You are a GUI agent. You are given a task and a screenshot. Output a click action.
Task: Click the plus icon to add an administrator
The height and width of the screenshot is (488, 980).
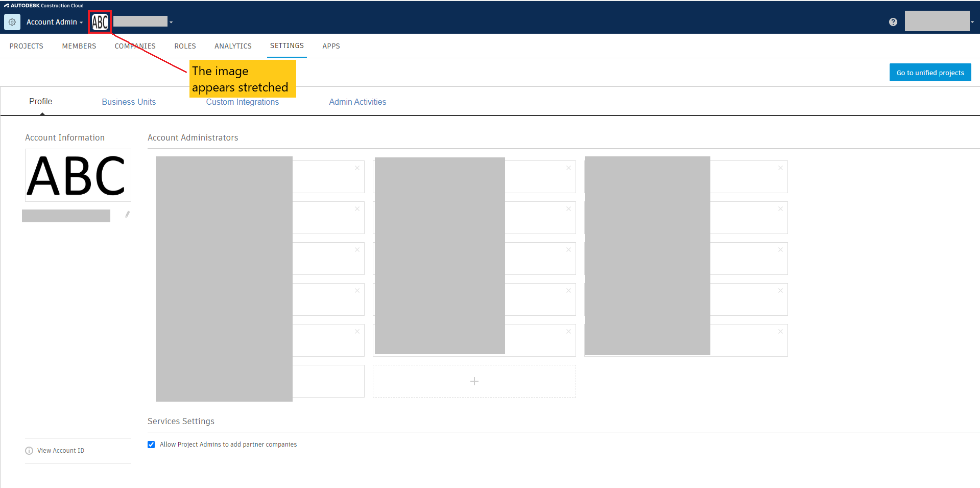pos(474,381)
